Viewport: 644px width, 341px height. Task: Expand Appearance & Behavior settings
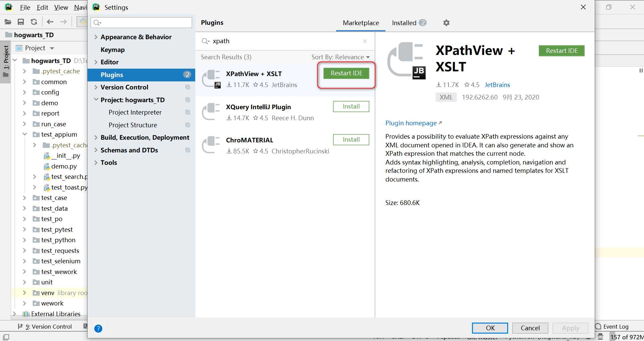tap(96, 37)
